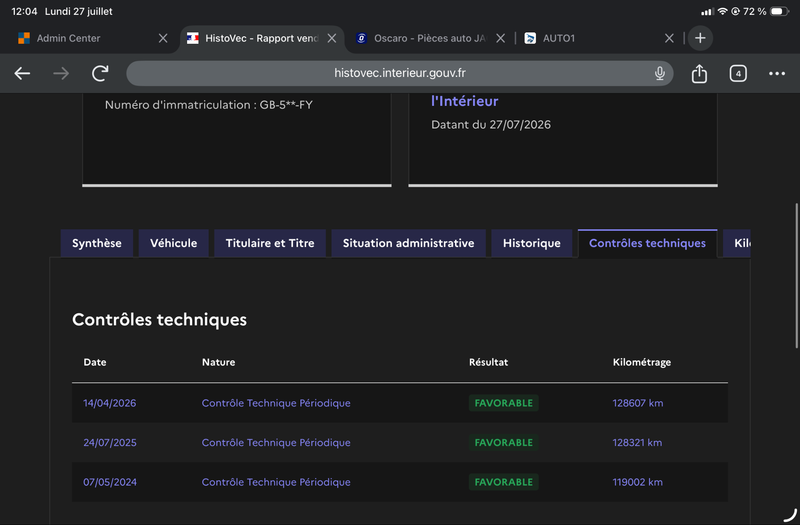The image size is (800, 525).
Task: Open the Situation administrative tab
Action: click(x=408, y=243)
